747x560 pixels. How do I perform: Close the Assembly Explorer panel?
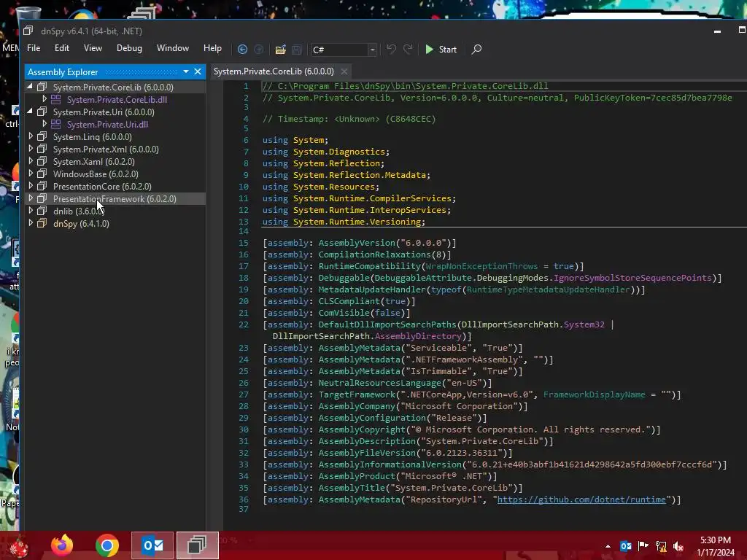pyautogui.click(x=198, y=71)
